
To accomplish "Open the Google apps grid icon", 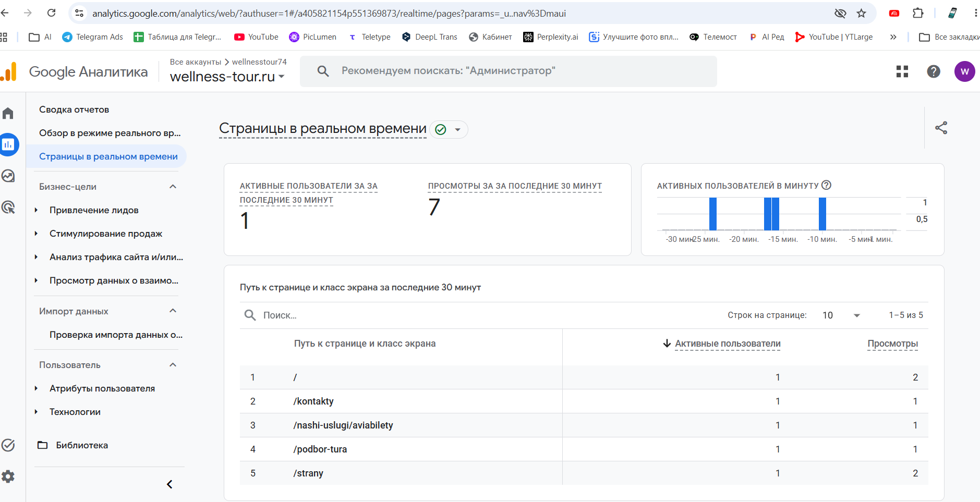I will (x=902, y=71).
